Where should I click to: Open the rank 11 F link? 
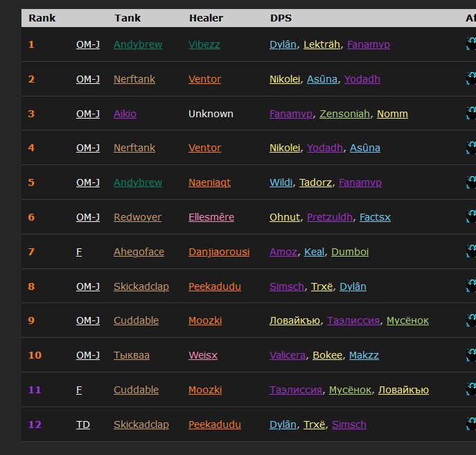[79, 390]
